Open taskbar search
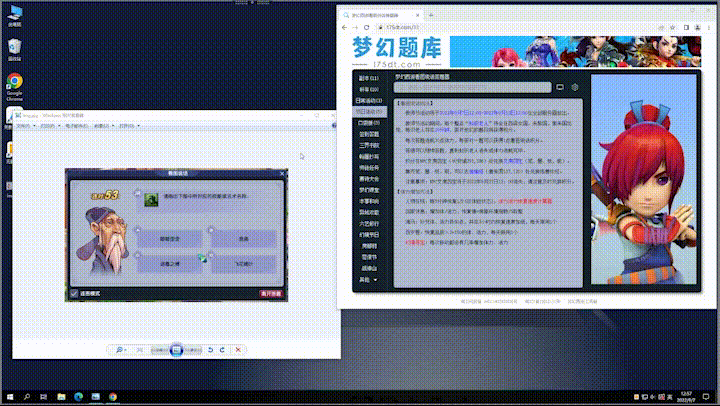 (27, 397)
